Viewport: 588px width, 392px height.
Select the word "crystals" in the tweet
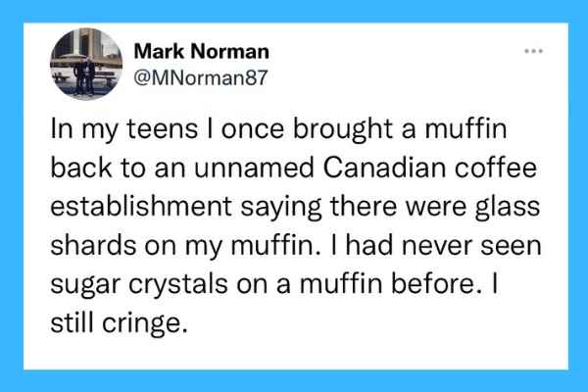[x=178, y=286]
